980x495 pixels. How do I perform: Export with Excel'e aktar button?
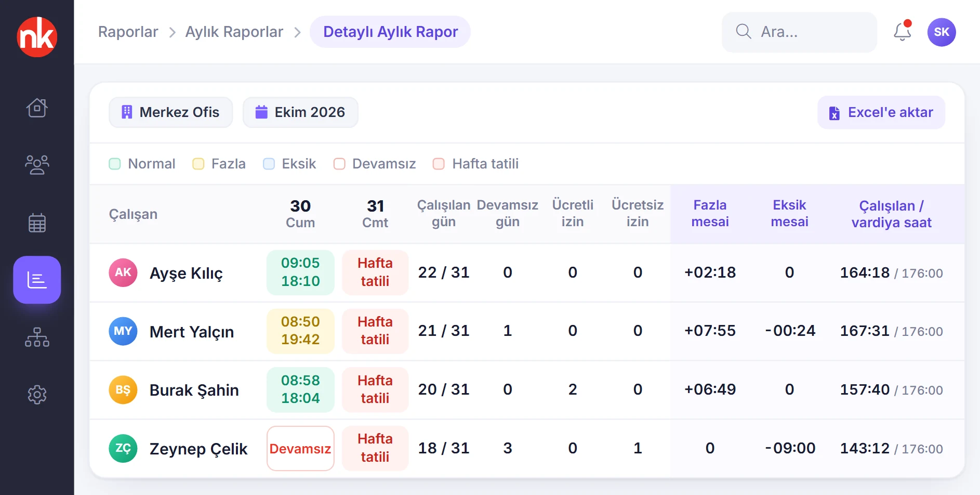(x=881, y=112)
